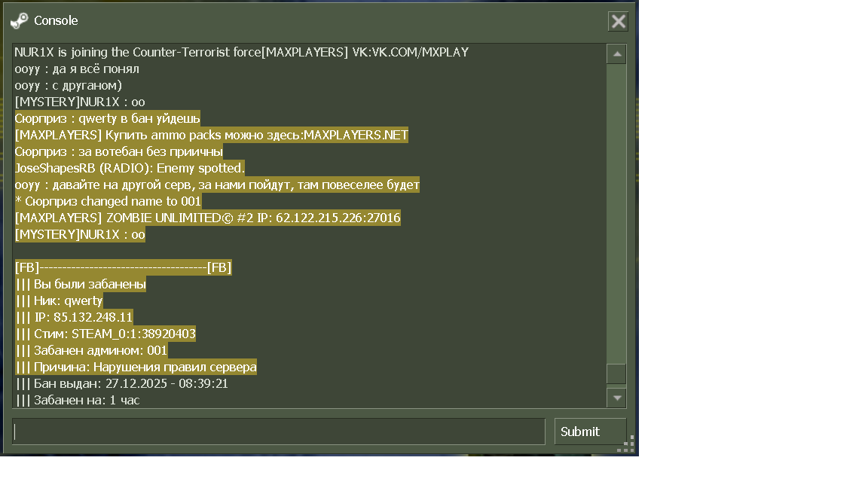Image resolution: width=868 pixels, height=488 pixels.
Task: Click the 'Бан выдан: 27.12.2025' line
Action: pyautogui.click(x=121, y=383)
